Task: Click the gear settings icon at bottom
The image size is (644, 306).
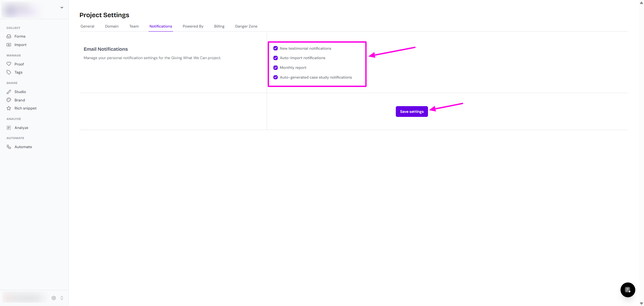Action: 54,298
